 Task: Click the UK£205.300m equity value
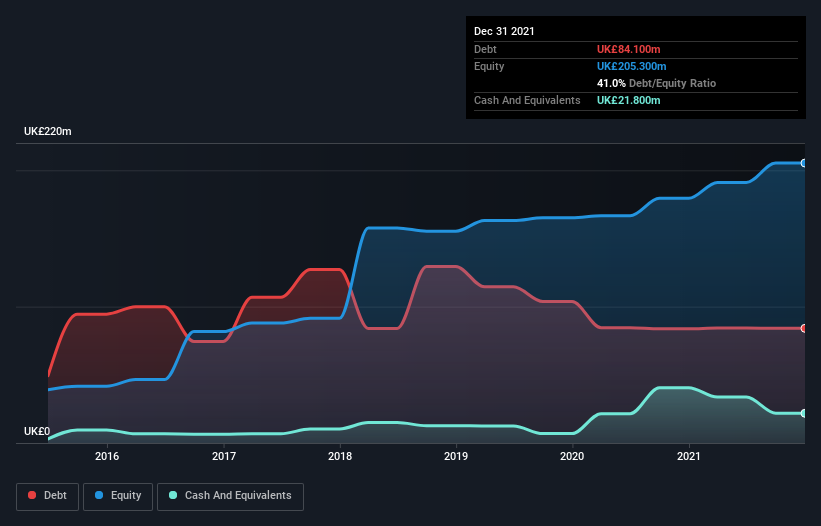(x=631, y=66)
